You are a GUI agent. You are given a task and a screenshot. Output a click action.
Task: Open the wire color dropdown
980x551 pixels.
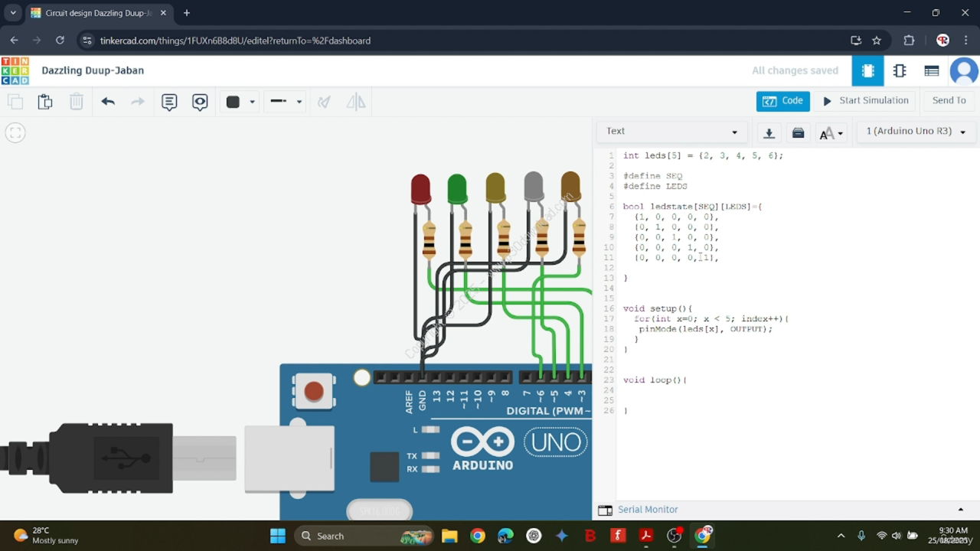pos(241,102)
